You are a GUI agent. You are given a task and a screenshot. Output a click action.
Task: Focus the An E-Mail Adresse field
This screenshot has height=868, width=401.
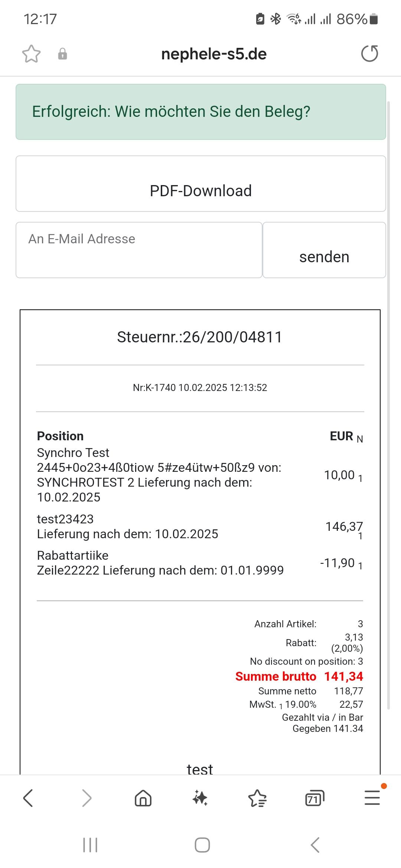[139, 250]
